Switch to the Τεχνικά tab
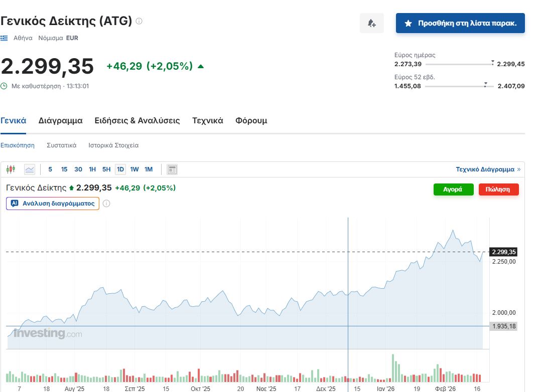Image resolution: width=540 pixels, height=392 pixels. click(207, 121)
